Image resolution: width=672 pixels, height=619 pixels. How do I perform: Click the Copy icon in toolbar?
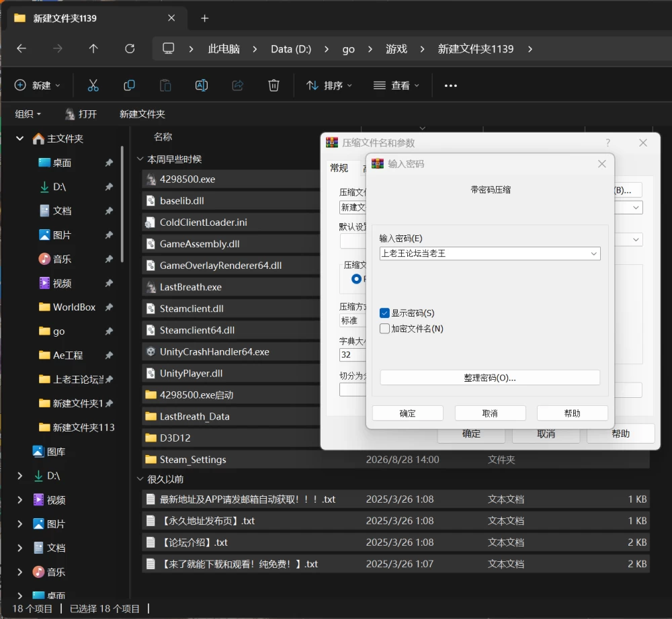coord(129,85)
